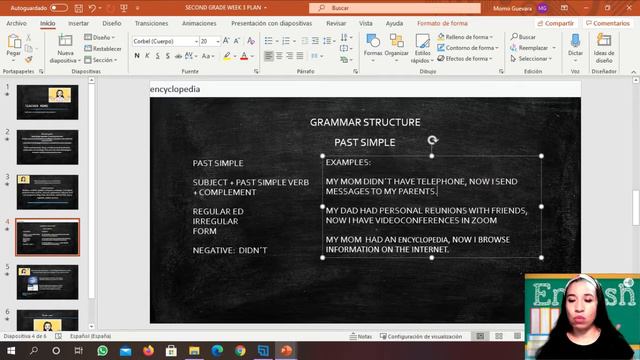Screen dimensions: 640x360
Task: Justify the paragraph text
Action: [300, 56]
